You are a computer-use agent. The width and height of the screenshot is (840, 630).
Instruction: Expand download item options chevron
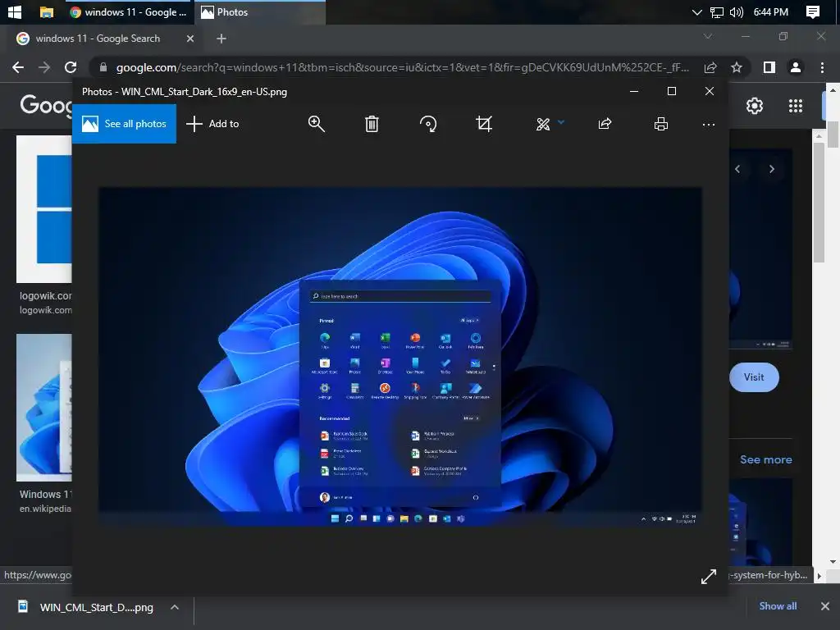click(x=175, y=607)
